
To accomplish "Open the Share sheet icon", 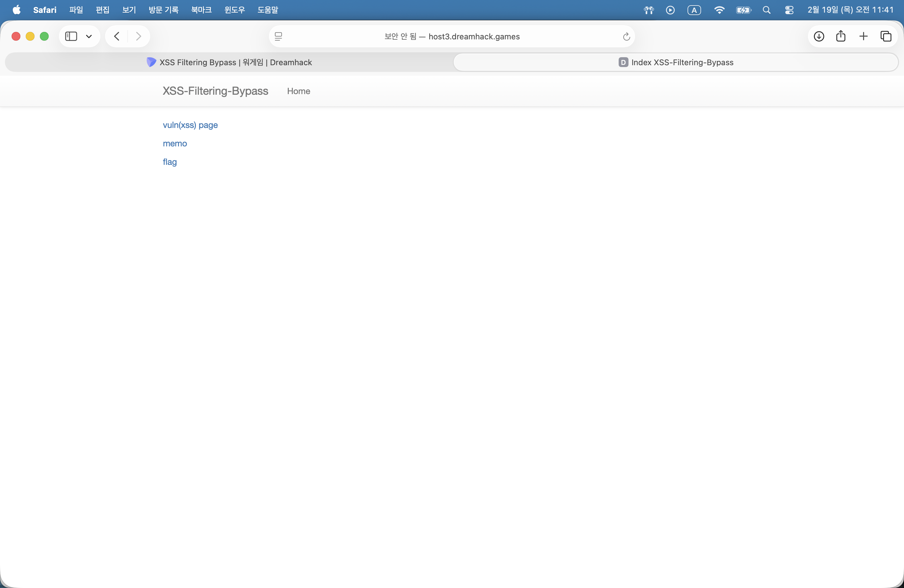I will (841, 37).
